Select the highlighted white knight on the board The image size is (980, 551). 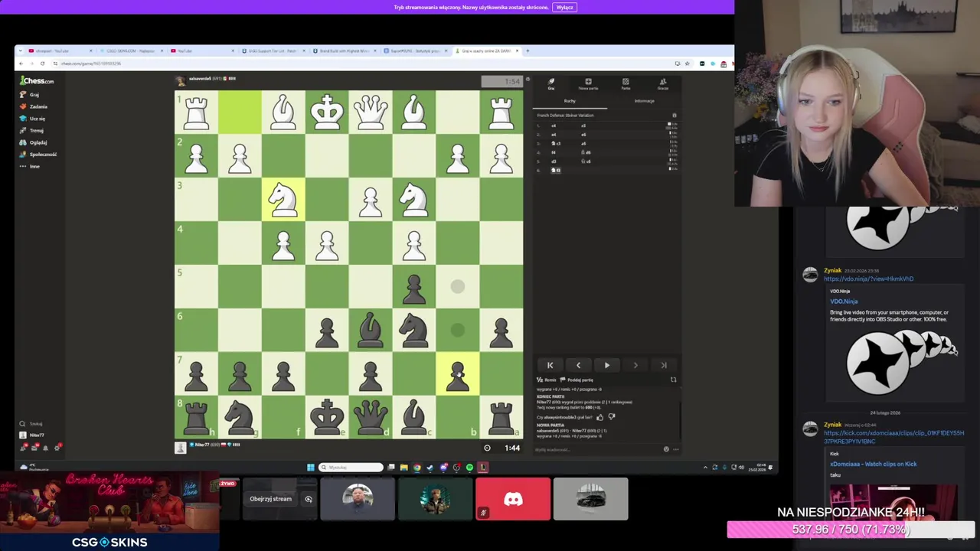(x=283, y=200)
